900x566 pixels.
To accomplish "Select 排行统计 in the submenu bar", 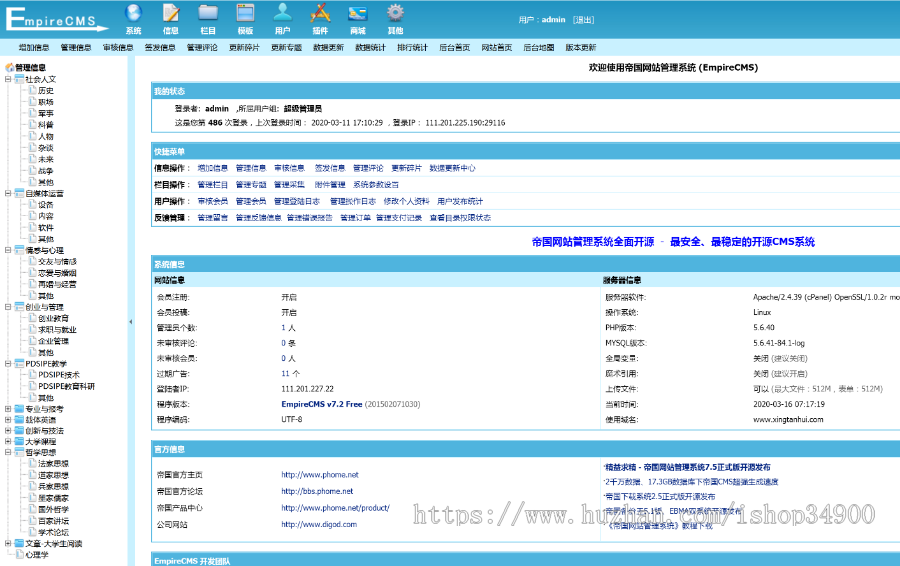I will click(412, 48).
